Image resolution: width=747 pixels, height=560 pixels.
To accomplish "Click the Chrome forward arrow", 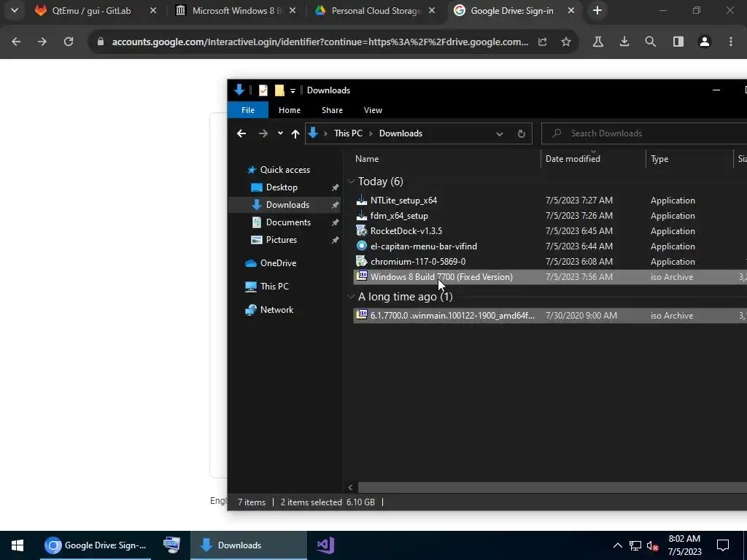I will [x=42, y=42].
